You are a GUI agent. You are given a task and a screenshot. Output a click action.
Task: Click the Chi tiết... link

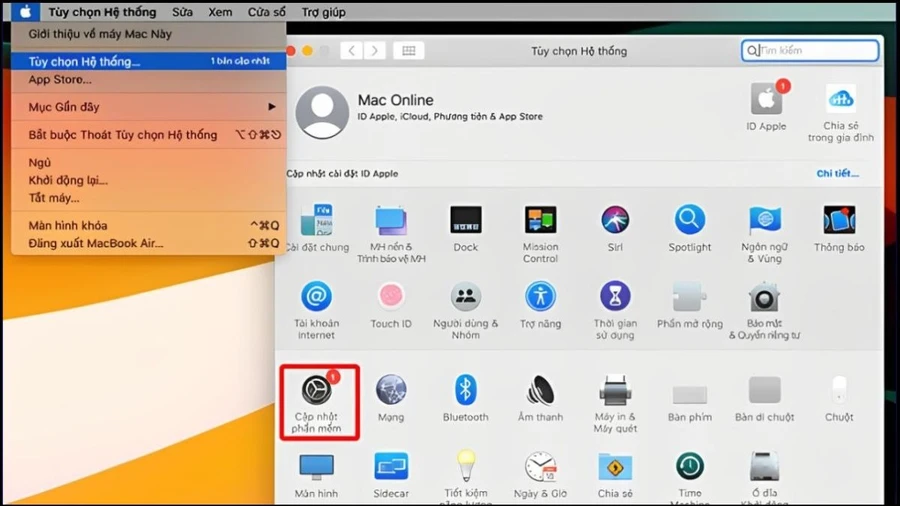tap(837, 173)
